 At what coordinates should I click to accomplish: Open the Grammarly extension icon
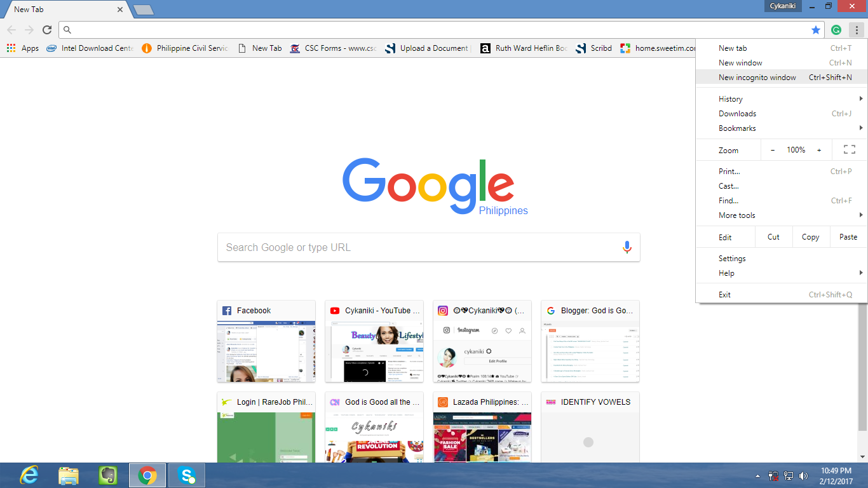[x=837, y=30]
